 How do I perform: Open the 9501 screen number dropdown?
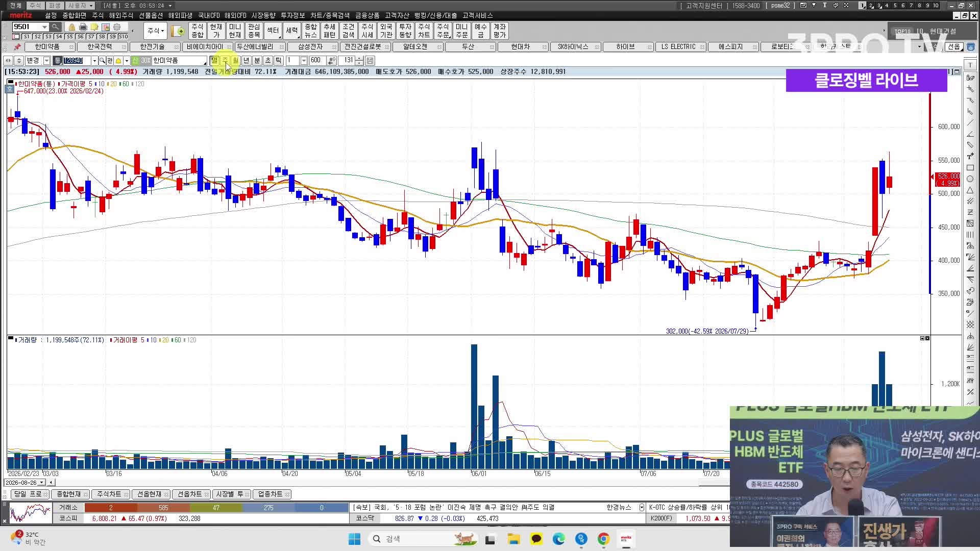pos(45,27)
